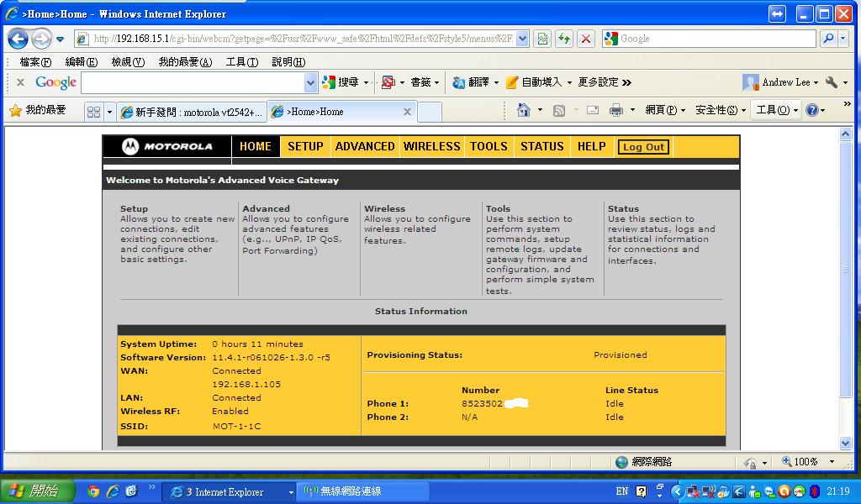The width and height of the screenshot is (861, 504).
Task: Click the Log Out button
Action: point(643,147)
